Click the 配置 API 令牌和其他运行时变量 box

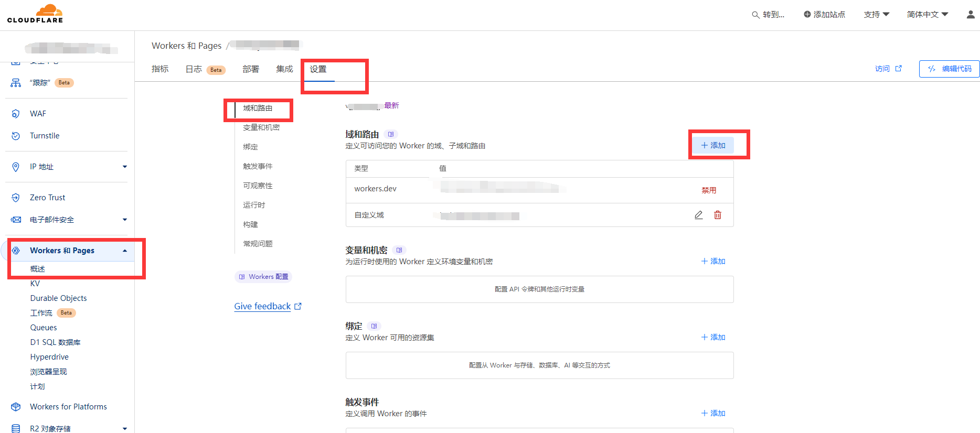[x=539, y=289]
